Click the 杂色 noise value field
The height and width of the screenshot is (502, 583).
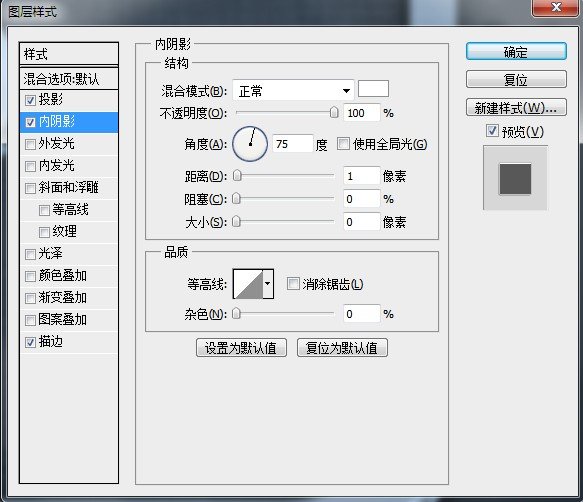click(362, 314)
